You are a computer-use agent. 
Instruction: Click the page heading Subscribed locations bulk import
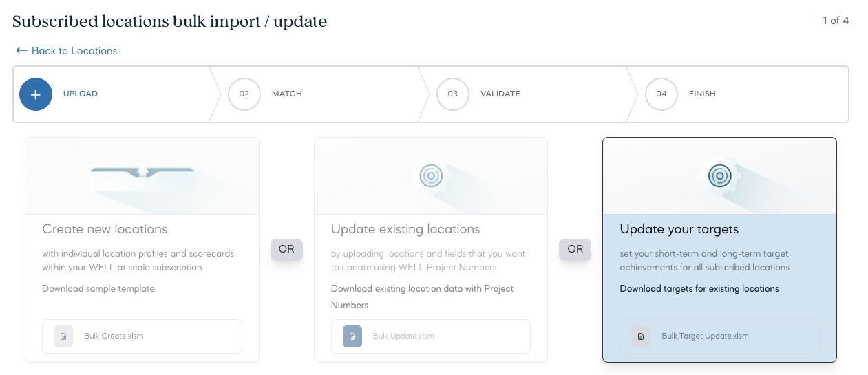169,21
